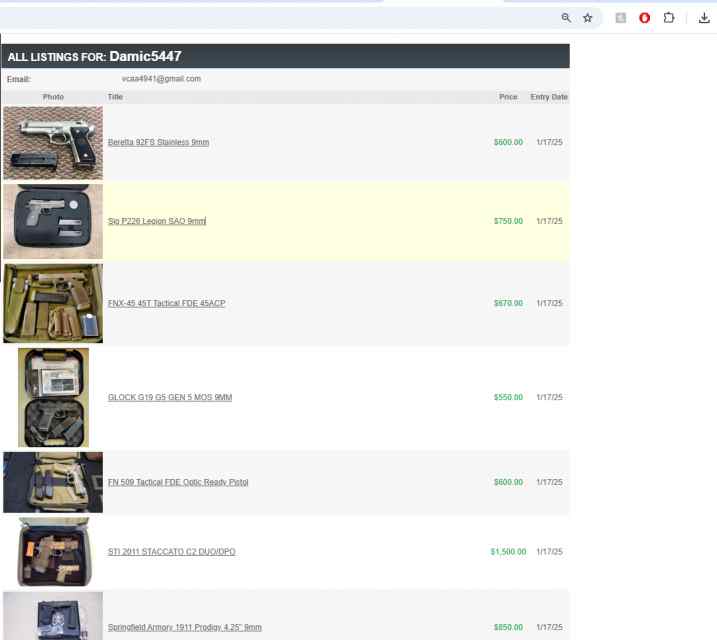Click the Email label
717x640 pixels.
[x=19, y=79]
